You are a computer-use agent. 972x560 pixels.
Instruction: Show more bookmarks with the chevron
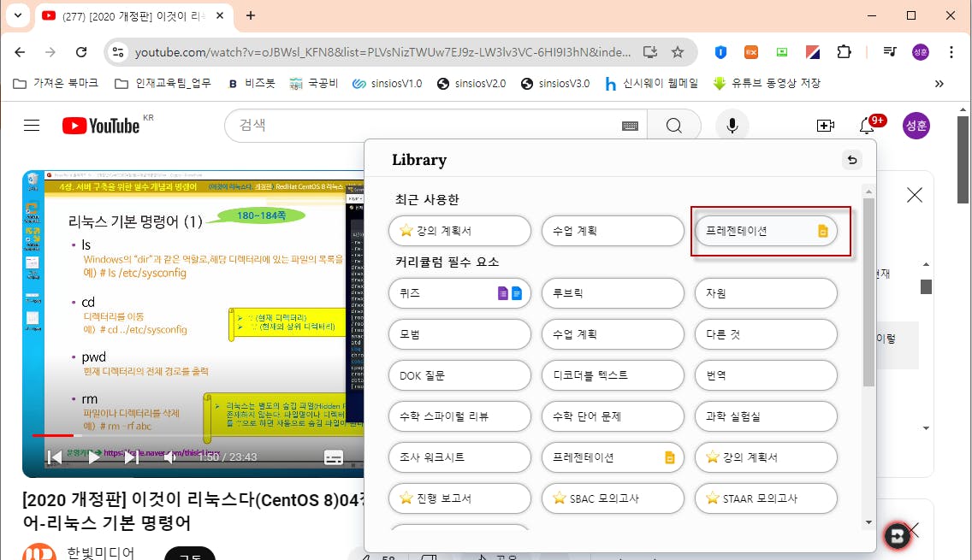(x=939, y=83)
